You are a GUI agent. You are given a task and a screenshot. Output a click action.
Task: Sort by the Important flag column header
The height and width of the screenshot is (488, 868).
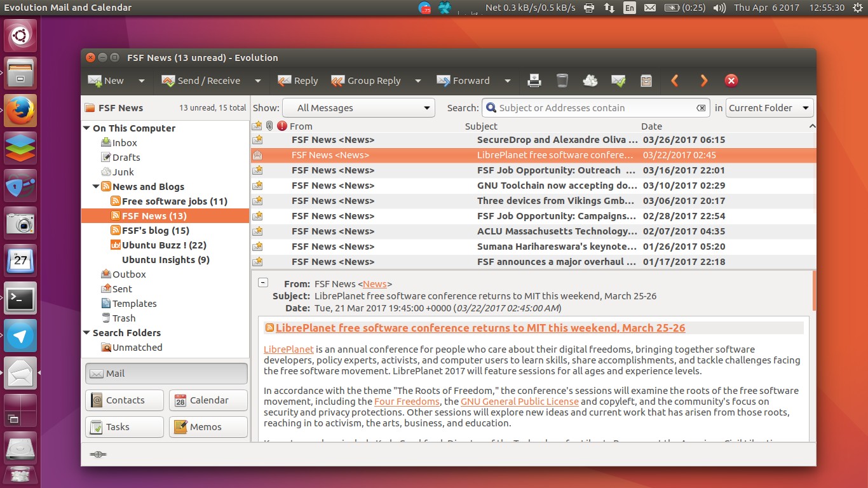pos(282,126)
